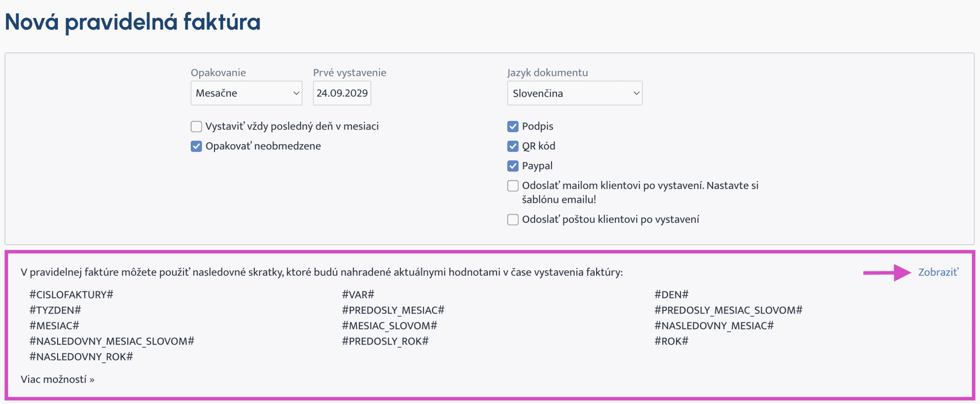Uncheck the Opakovať neobmedzene checkbox

(196, 146)
